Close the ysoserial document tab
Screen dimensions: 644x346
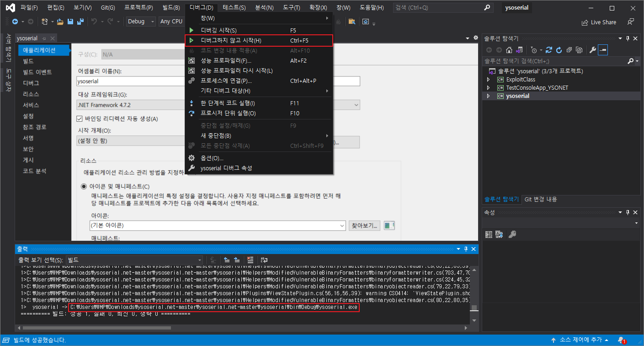(53, 38)
